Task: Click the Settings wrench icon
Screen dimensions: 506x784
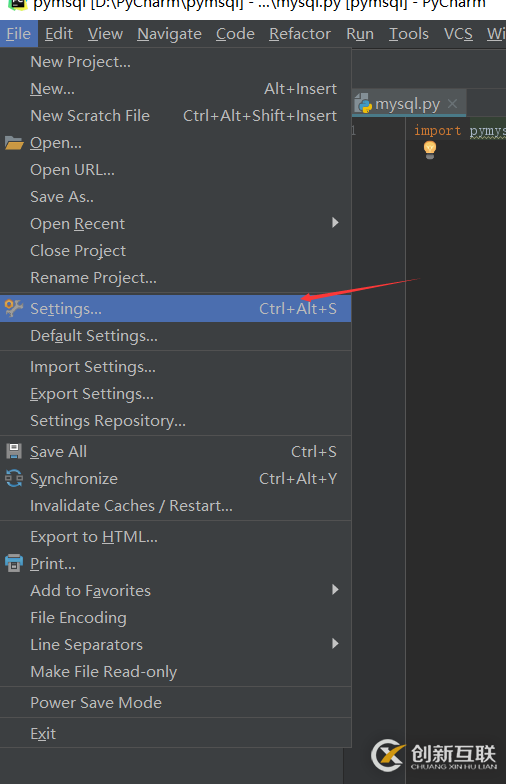Action: (x=14, y=308)
